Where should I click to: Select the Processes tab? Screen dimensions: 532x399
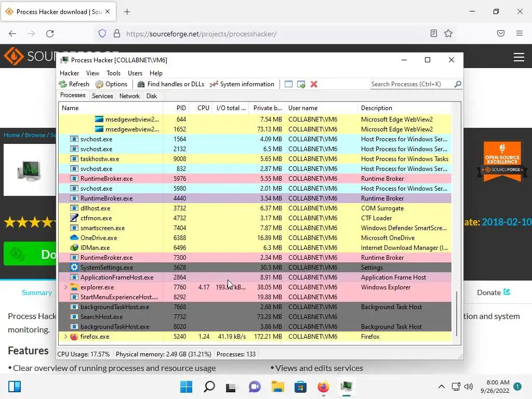[73, 96]
